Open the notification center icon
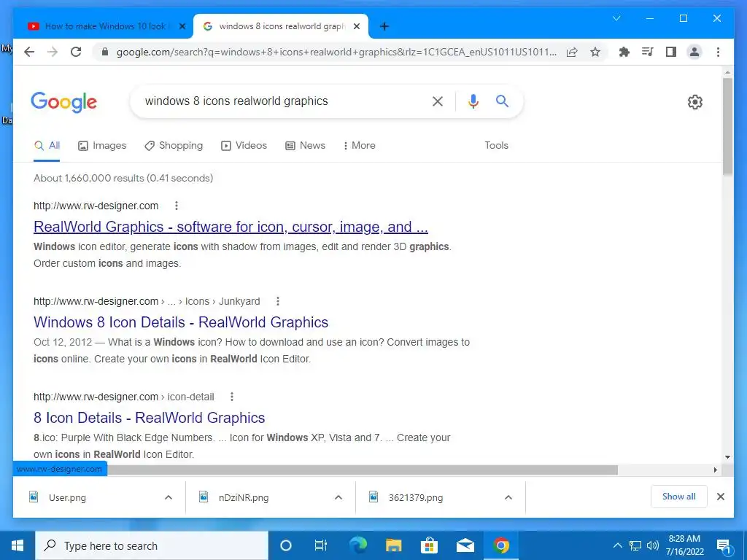This screenshot has width=747, height=560. coord(724,546)
